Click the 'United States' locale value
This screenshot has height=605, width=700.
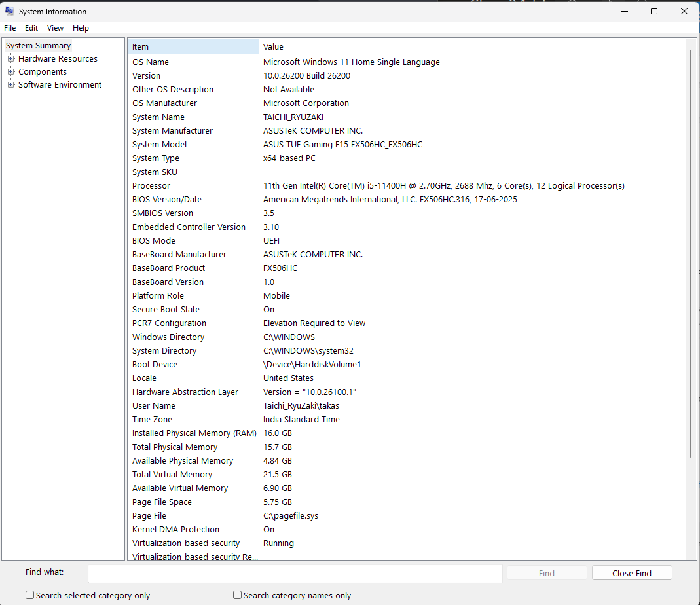(288, 378)
